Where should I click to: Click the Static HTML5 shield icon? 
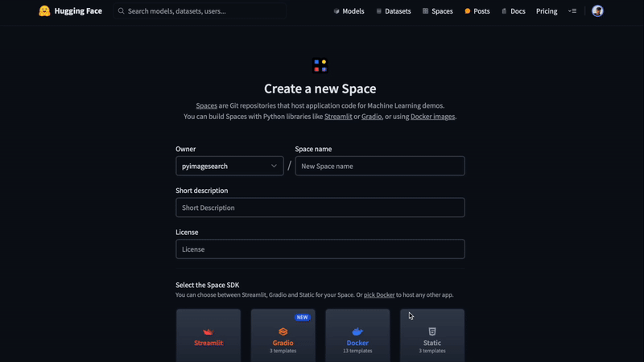432,331
